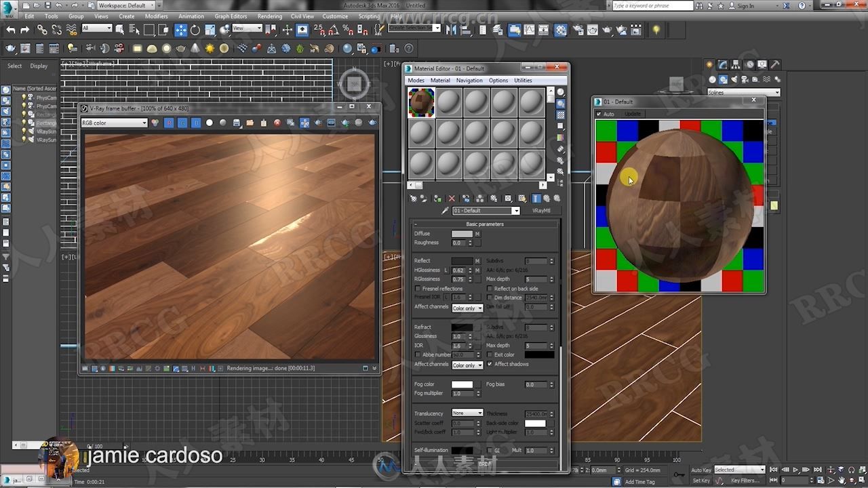Enable Abbe number checkbox
This screenshot has height=488, width=868.
tap(418, 354)
